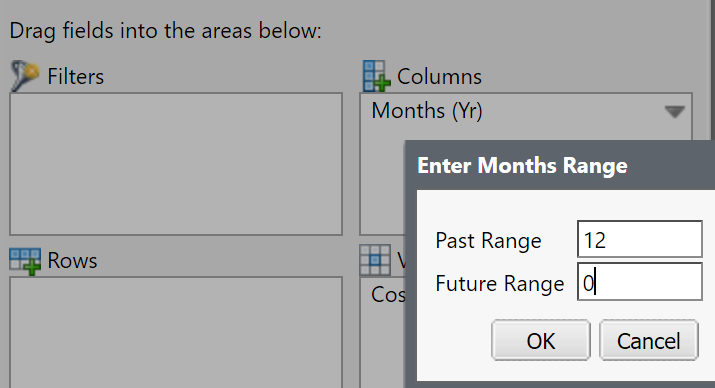Click the Rows grid icon
The width and height of the screenshot is (715, 388).
(x=25, y=261)
